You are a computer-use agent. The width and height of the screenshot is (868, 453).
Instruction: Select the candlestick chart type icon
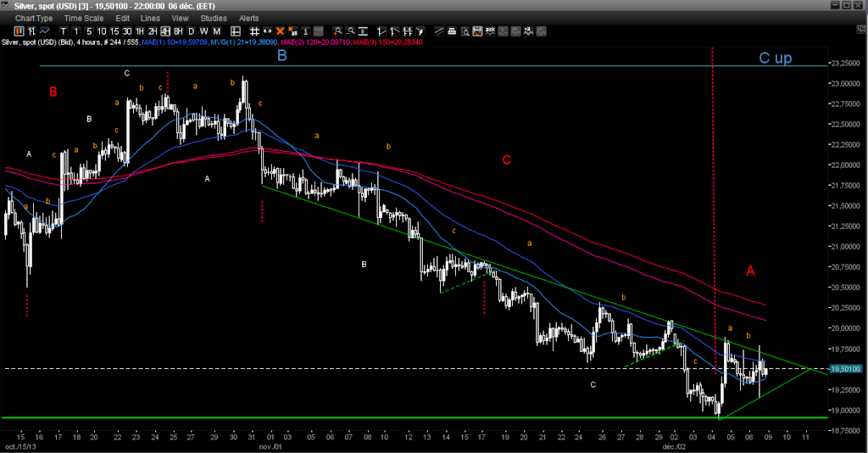[x=19, y=31]
